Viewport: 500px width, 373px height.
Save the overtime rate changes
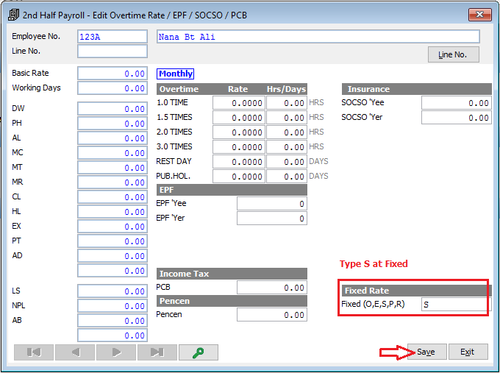(427, 352)
